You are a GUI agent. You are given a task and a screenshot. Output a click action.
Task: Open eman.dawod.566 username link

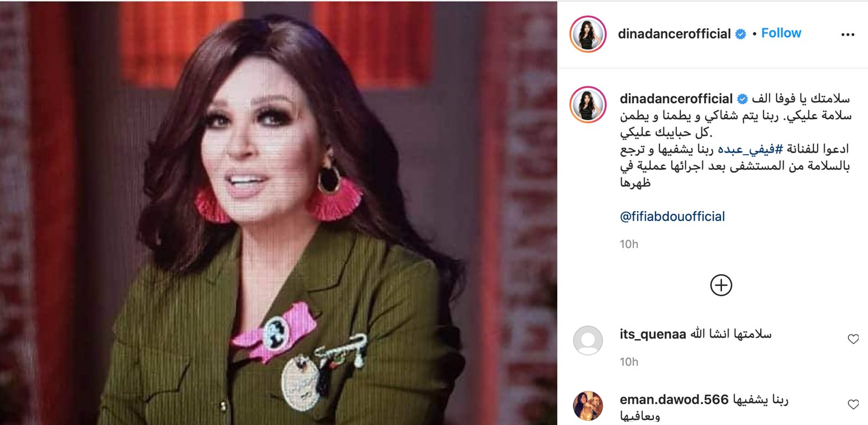point(674,399)
